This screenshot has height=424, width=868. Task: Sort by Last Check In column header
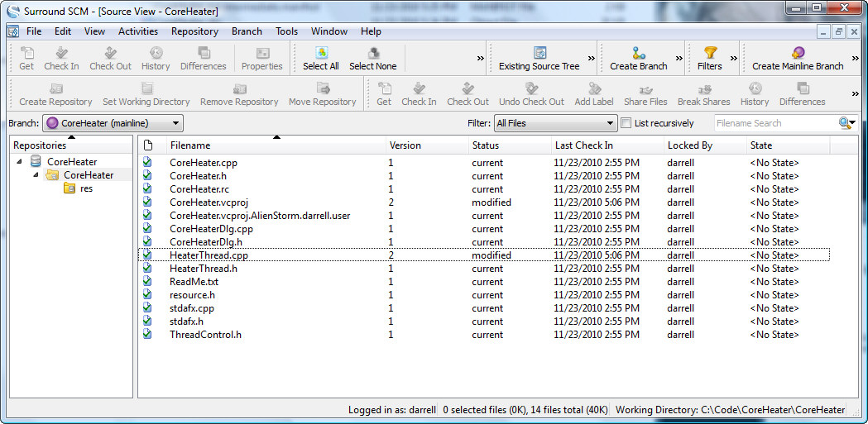point(584,145)
